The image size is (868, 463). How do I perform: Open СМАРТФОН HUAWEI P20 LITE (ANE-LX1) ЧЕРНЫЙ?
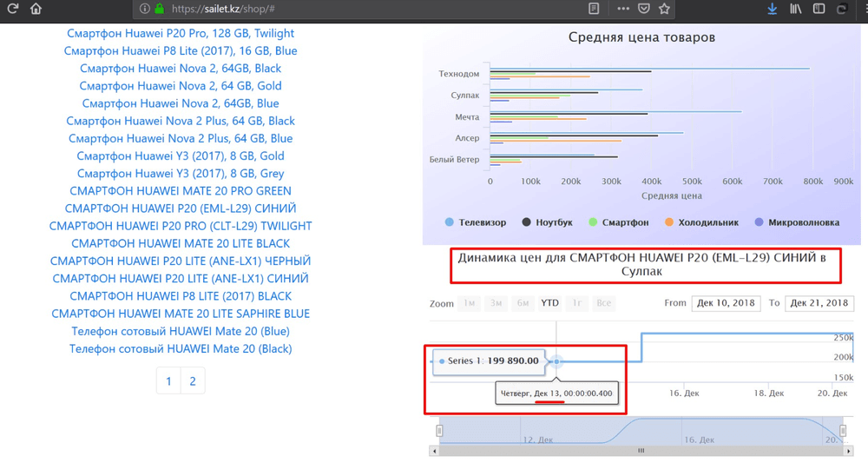181,261
